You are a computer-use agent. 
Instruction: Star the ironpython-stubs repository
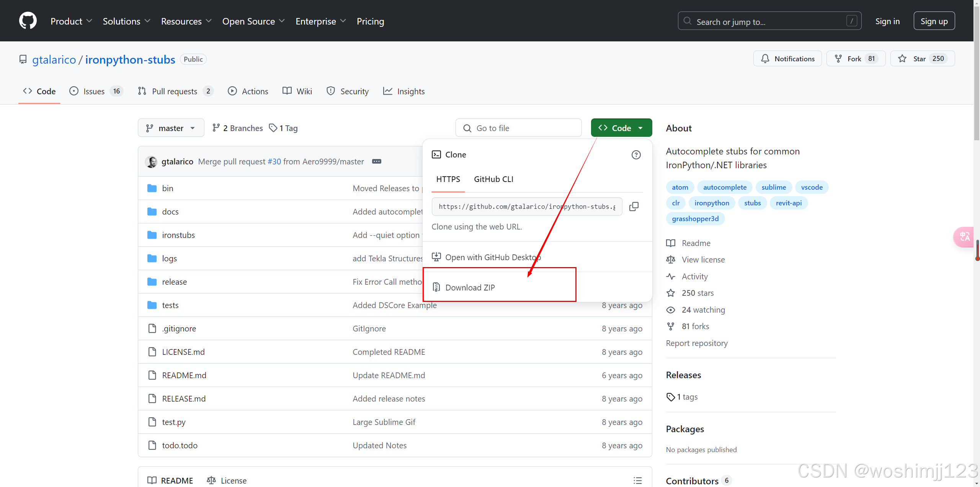point(922,59)
